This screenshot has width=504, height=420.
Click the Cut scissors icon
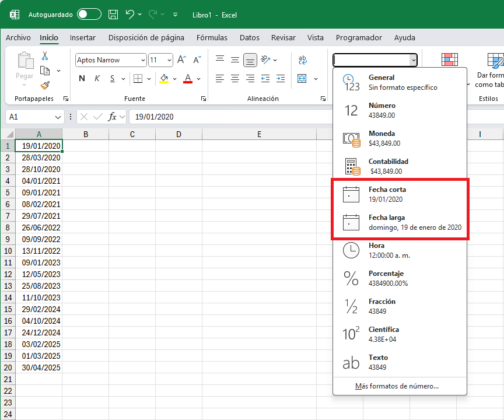(x=45, y=55)
